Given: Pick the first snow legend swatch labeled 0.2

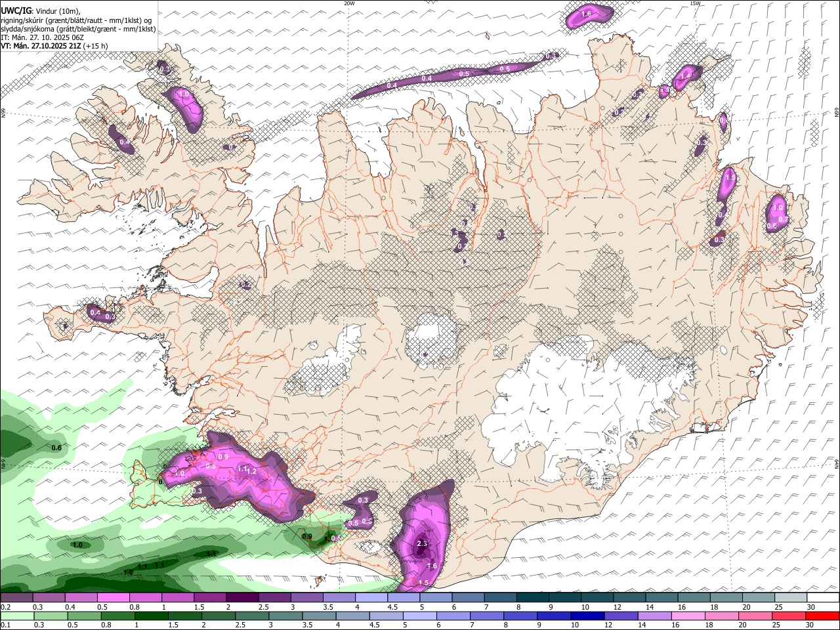Looking at the screenshot, I should click(x=16, y=598).
